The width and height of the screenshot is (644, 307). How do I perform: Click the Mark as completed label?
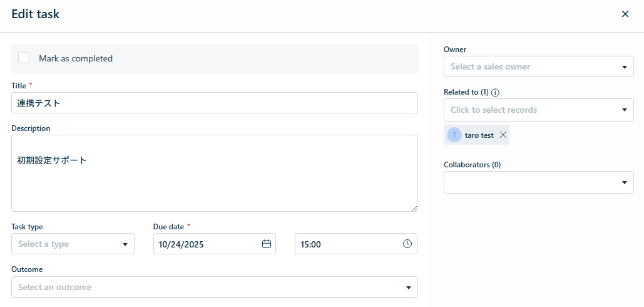(x=76, y=59)
